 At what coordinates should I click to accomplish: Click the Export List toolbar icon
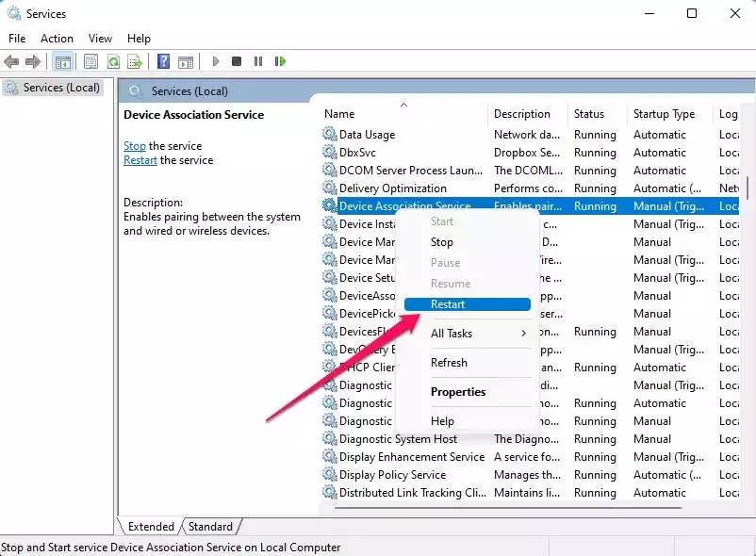tap(135, 61)
